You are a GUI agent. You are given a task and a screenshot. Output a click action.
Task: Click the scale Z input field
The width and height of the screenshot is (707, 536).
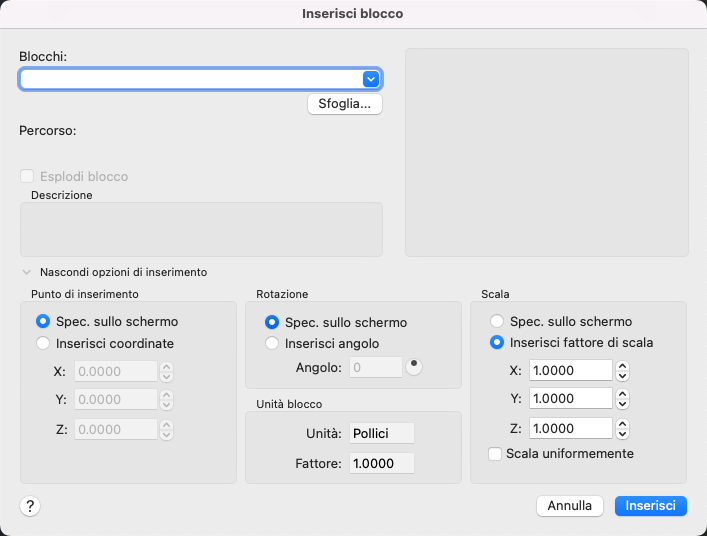570,428
